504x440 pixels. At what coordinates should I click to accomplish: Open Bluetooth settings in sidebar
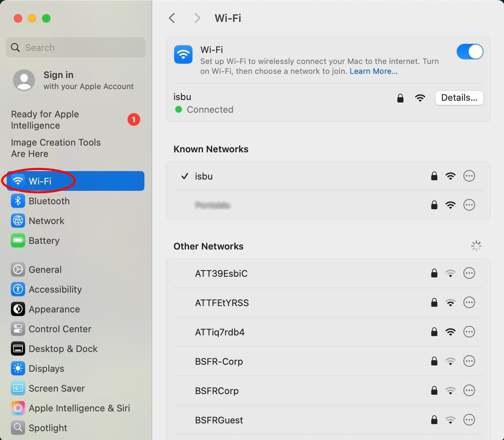coord(76,201)
